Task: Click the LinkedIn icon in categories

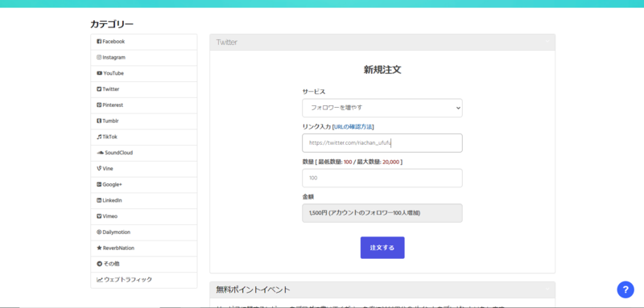Action: (x=99, y=200)
